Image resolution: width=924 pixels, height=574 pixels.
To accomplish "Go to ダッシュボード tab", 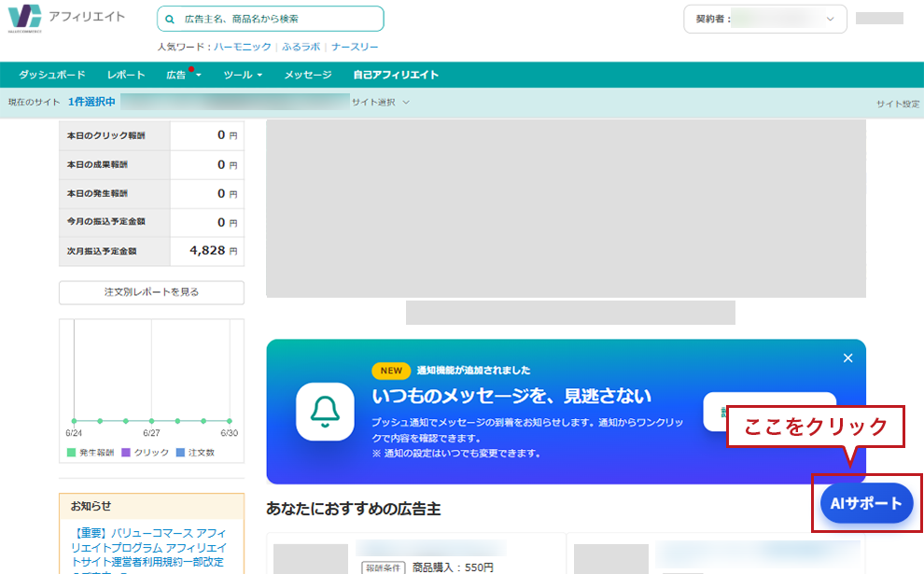I will pyautogui.click(x=52, y=75).
